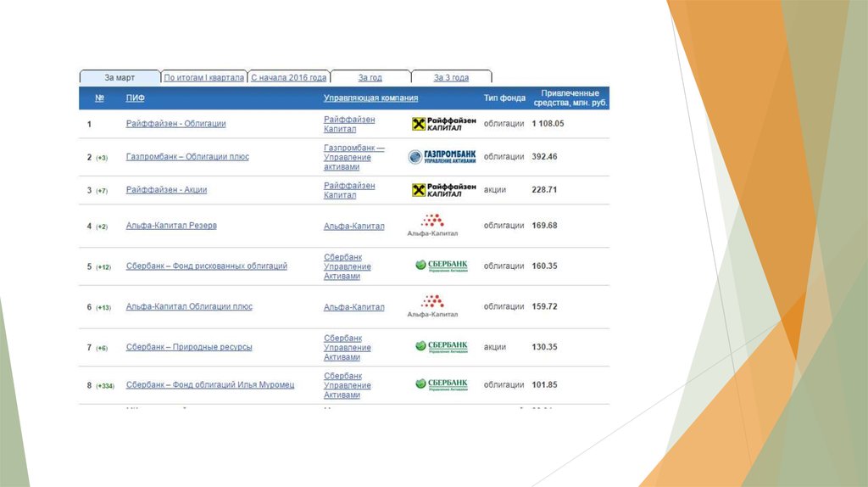Select the value 228.71
Image resolution: width=868 pixels, height=487 pixels.
(545, 189)
